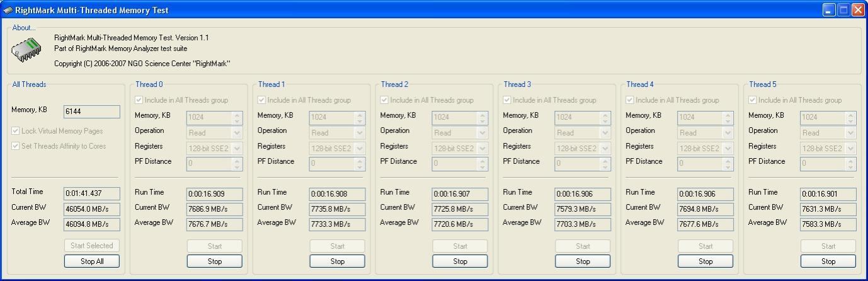Click Thread 1 Memory KB stepper
The height and width of the screenshot is (281, 868).
click(x=360, y=117)
